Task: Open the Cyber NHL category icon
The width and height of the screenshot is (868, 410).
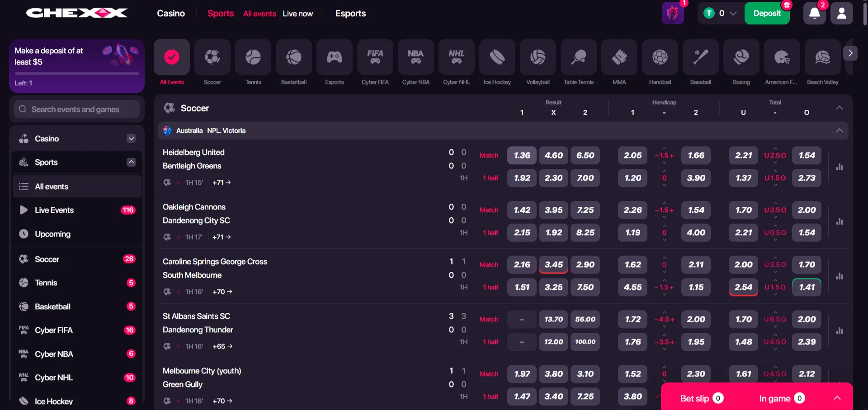Action: (x=457, y=57)
